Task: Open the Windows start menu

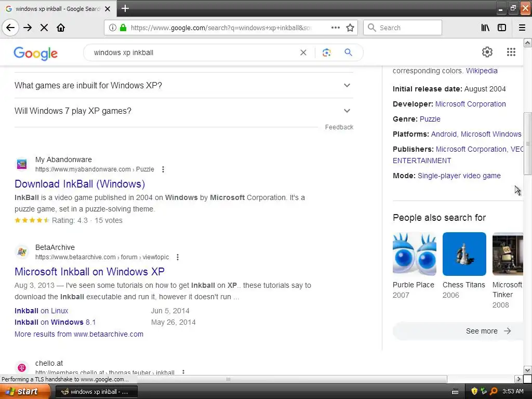Action: click(25, 392)
